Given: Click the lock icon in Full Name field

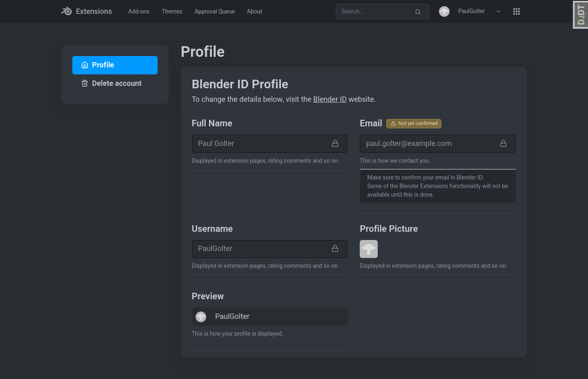Looking at the screenshot, I should [335, 144].
